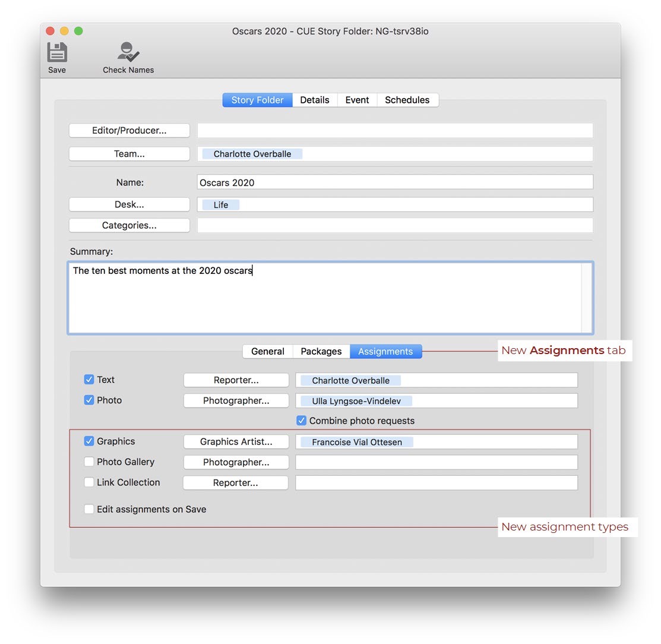The width and height of the screenshot is (661, 644).
Task: Click the Editor/Producer... button
Action: [129, 131]
